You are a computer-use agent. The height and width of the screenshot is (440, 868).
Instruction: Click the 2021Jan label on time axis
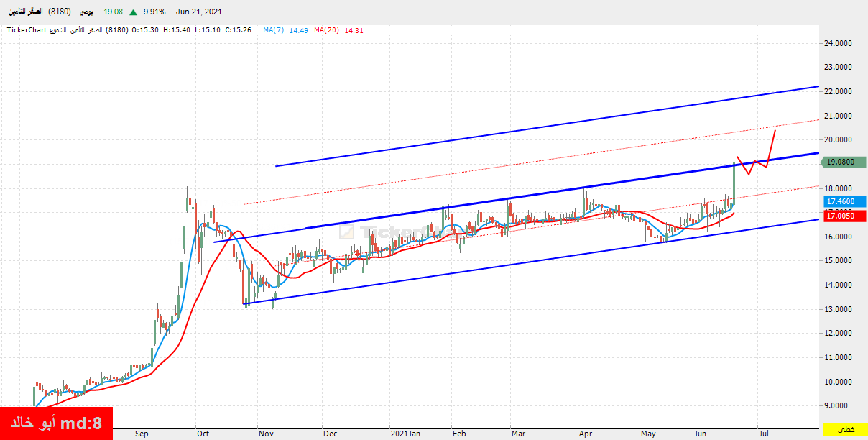pyautogui.click(x=405, y=434)
